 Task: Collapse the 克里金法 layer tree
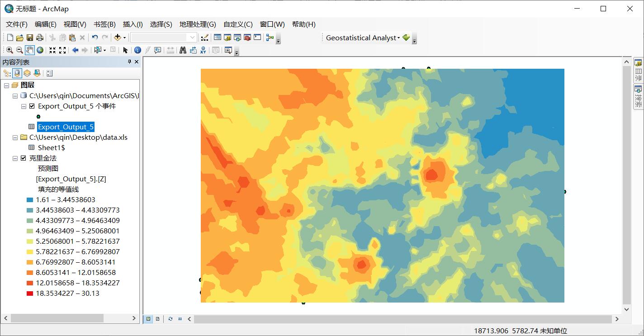coord(15,158)
